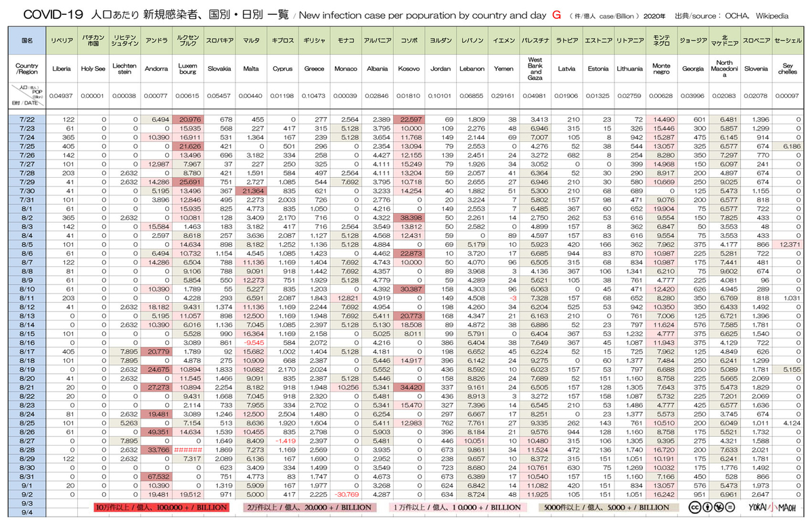
Task: Click the 20,000+ / BILLION legend swatch
Action: point(309,507)
